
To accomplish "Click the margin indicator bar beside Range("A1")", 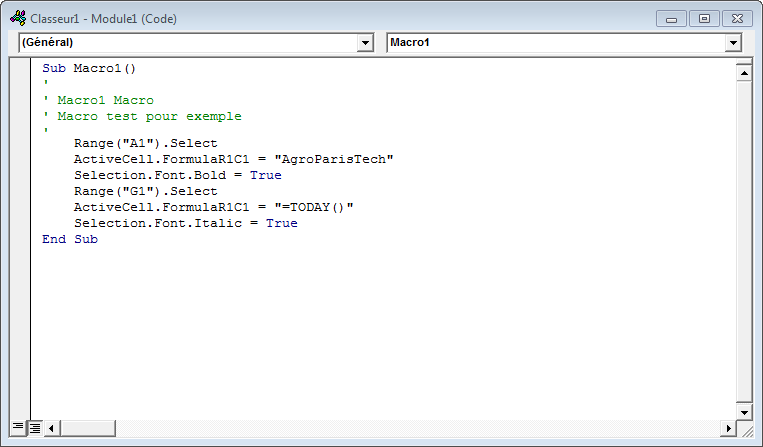I will click(x=20, y=143).
